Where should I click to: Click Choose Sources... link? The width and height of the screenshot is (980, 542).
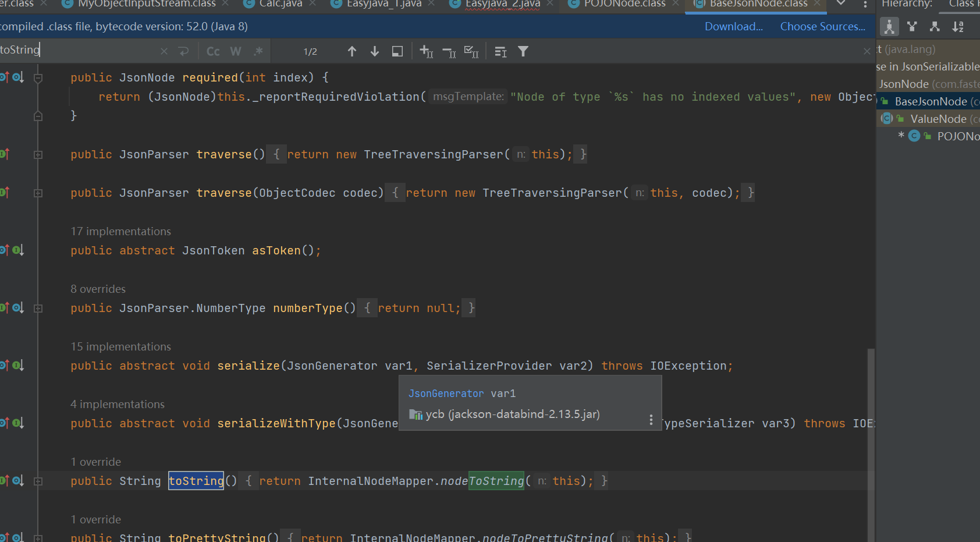(x=822, y=26)
